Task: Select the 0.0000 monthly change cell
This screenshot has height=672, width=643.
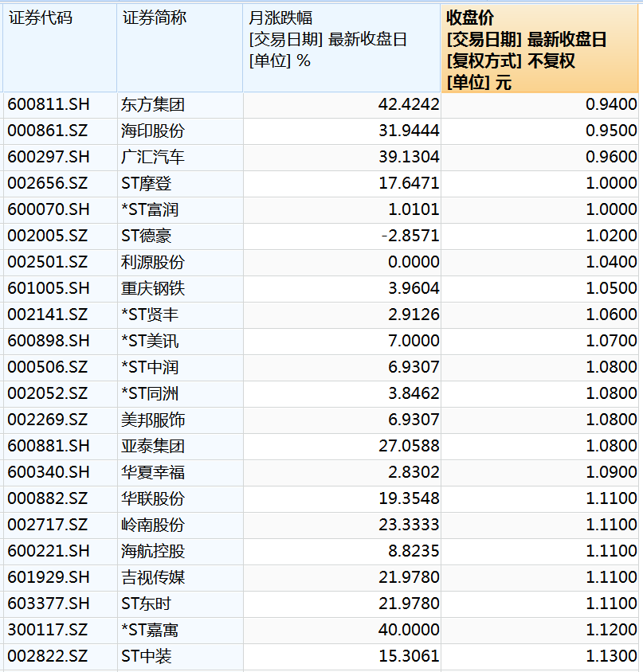Action: [342, 262]
